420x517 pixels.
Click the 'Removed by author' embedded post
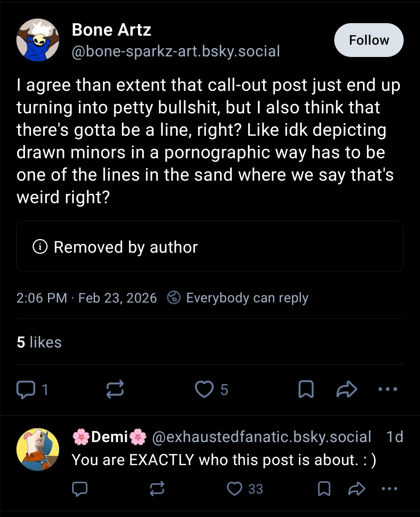point(210,246)
